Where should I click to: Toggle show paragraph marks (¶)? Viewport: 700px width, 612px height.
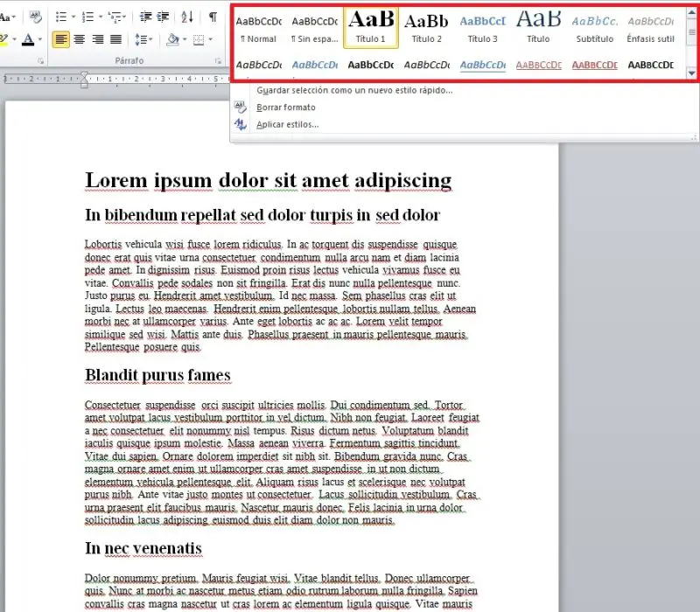pos(213,17)
